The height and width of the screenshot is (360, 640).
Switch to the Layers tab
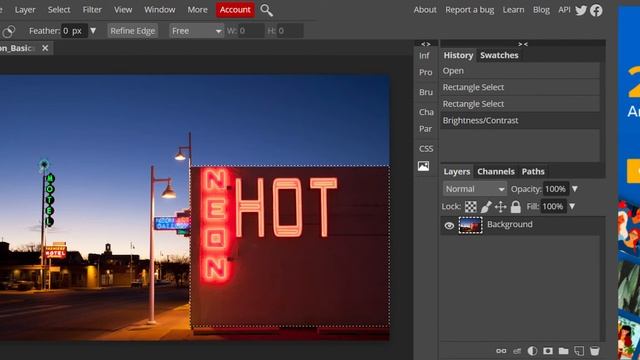457,171
